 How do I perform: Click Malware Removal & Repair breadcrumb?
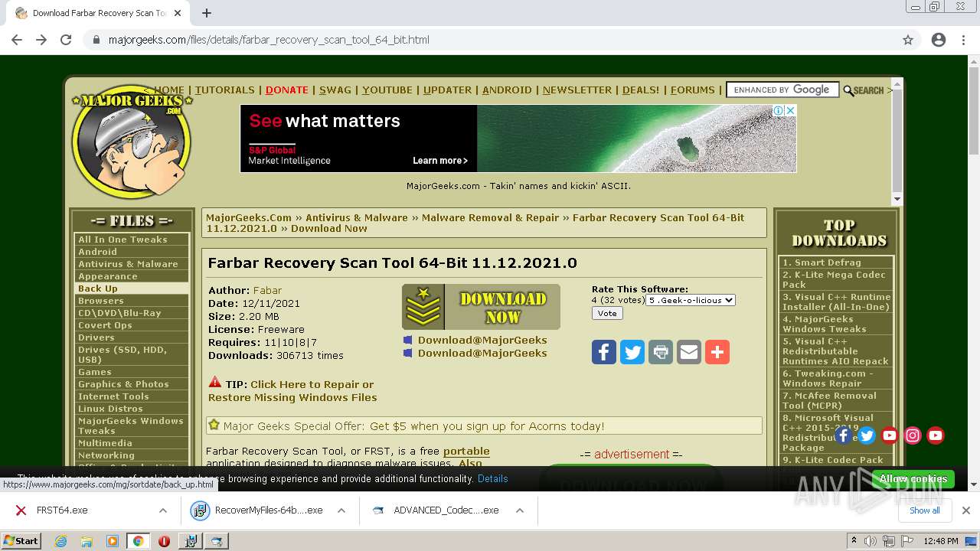click(490, 217)
